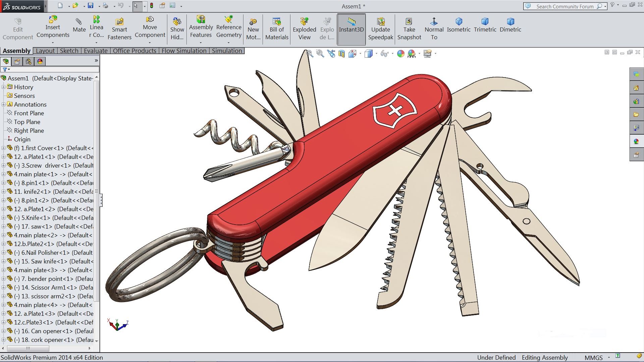
Task: Open the Hide/Show Items glasses toggle
Action: pyautogui.click(x=384, y=54)
